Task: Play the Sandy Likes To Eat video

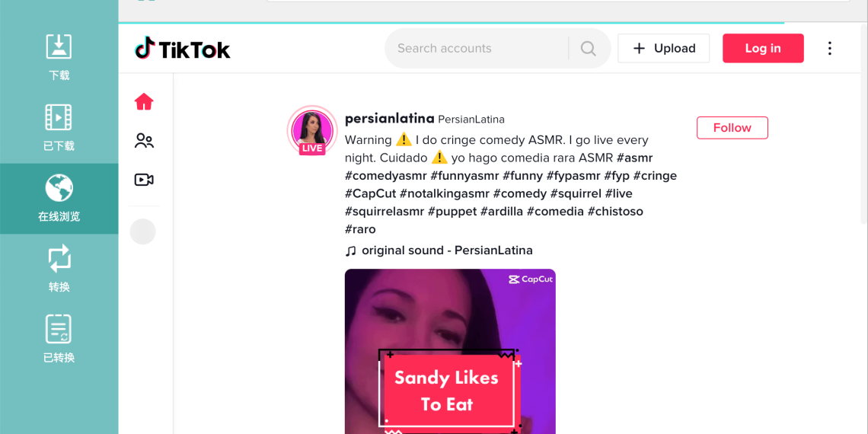Action: pyautogui.click(x=450, y=352)
